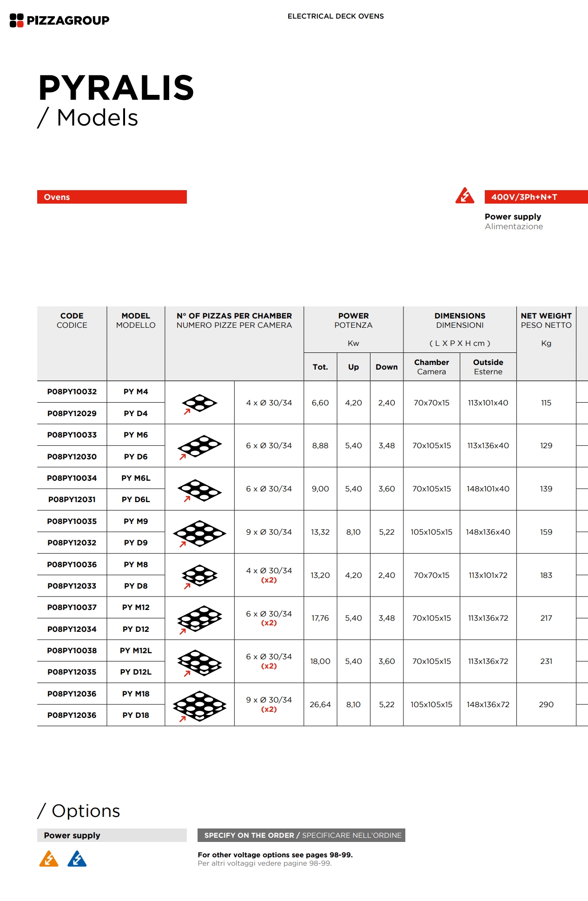
Task: Select product code P08PY10032
Action: [72, 391]
